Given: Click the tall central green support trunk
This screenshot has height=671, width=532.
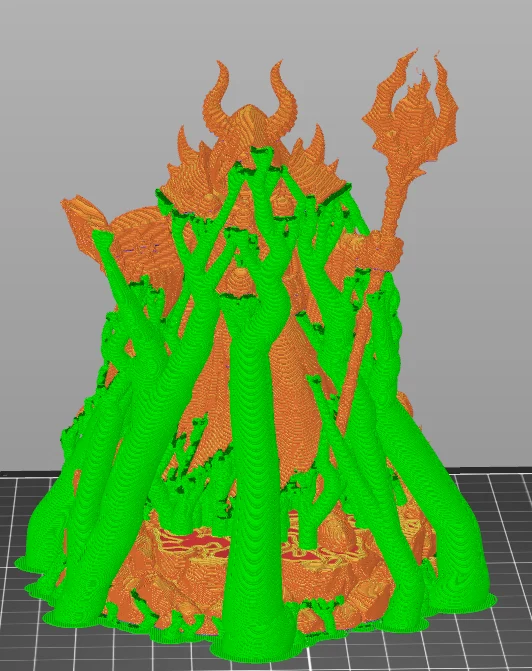Looking at the screenshot, I should point(253,428).
